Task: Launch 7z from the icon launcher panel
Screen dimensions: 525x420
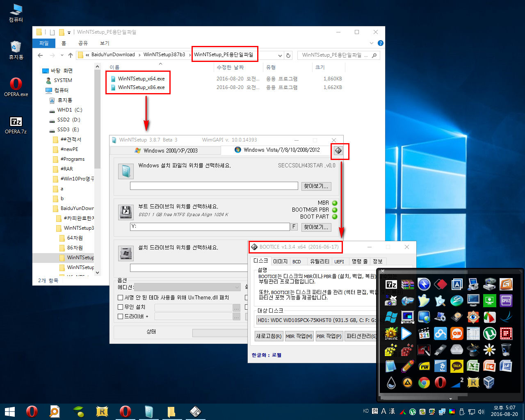Action: pyautogui.click(x=391, y=284)
